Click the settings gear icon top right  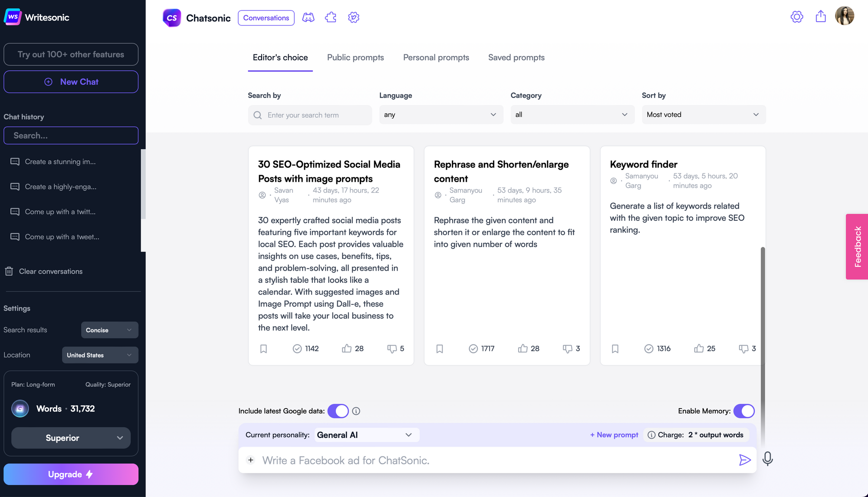tap(797, 16)
